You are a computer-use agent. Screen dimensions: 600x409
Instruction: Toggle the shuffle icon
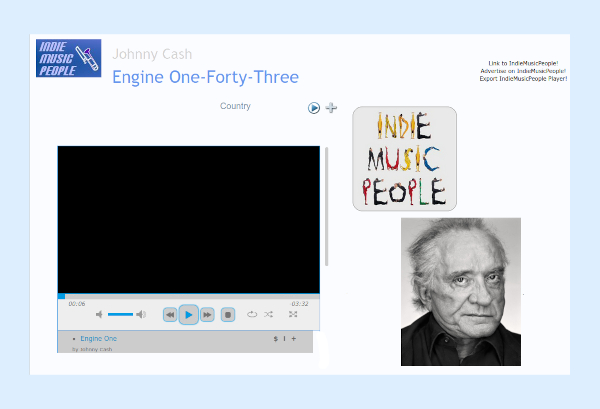click(x=269, y=314)
